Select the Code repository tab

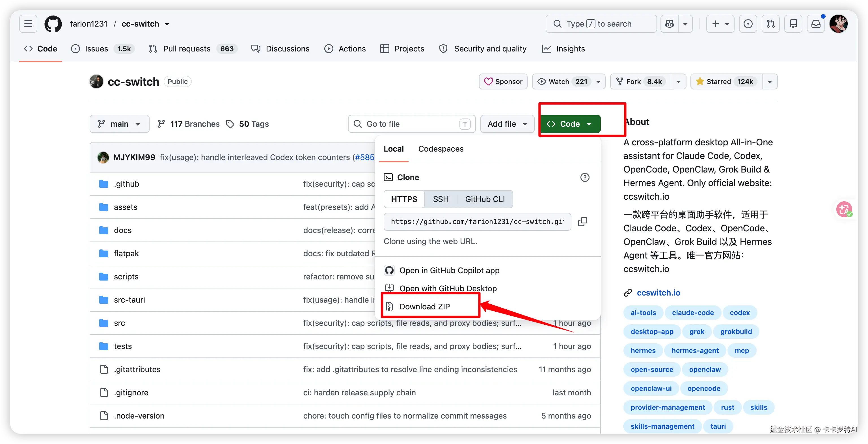40,49
